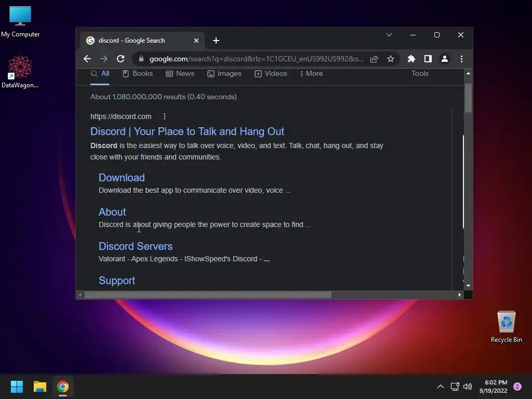This screenshot has width=532, height=399.
Task: Open the Discord Servers sitelink
Action: [136, 246]
